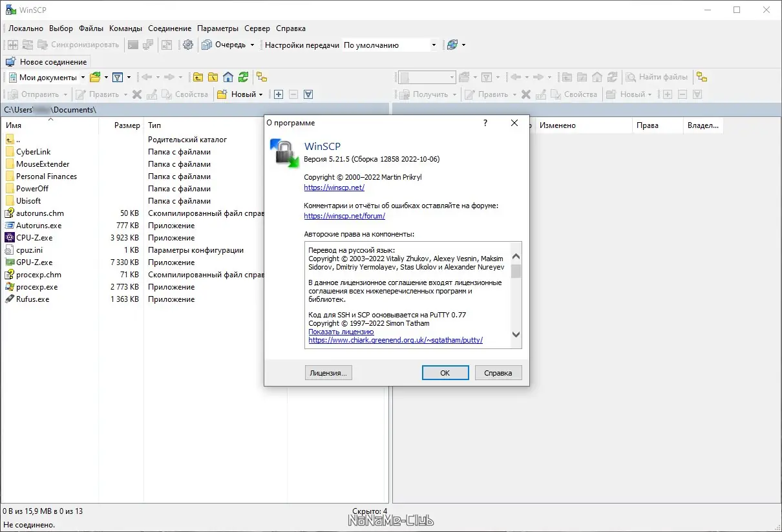Image resolution: width=782 pixels, height=532 pixels.
Task: Expand local Отправить dropdown arrow
Action: click(66, 94)
